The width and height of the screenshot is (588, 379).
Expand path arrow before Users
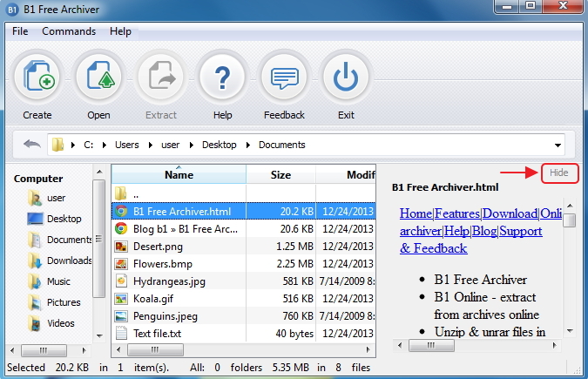105,145
